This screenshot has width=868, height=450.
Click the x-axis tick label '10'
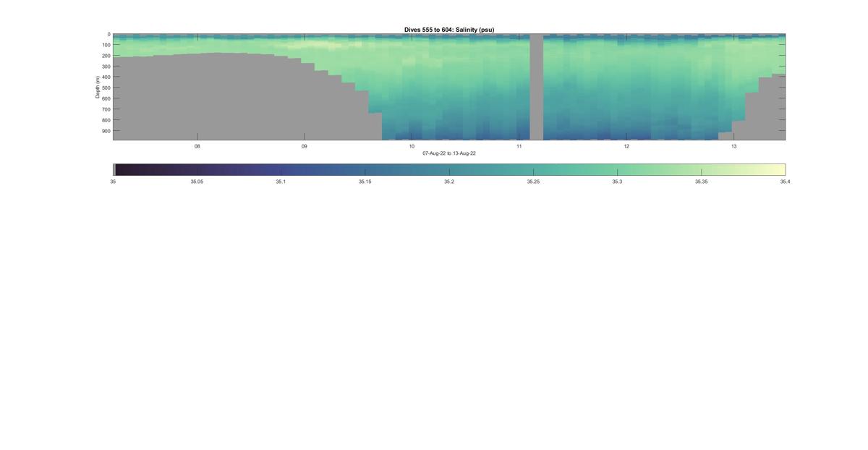pos(412,146)
